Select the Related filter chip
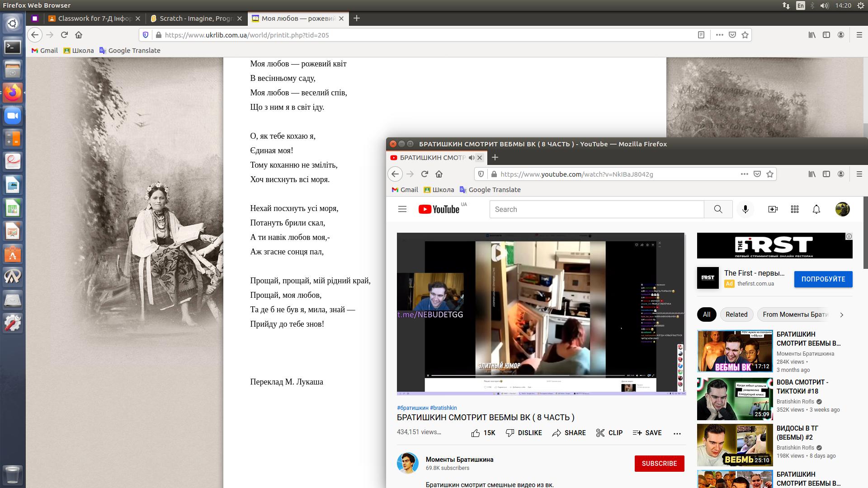The image size is (868, 488). (736, 314)
